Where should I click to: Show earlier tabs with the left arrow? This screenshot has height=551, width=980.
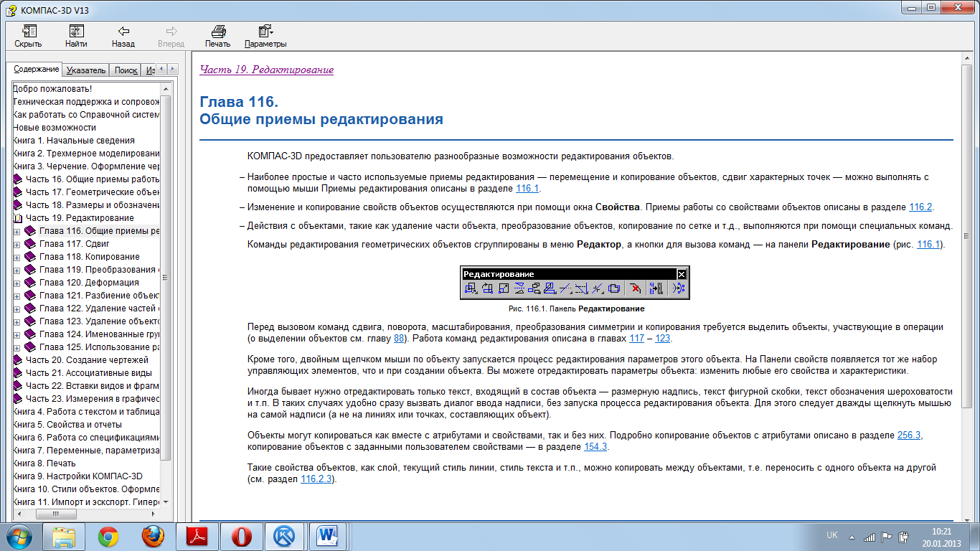[161, 69]
